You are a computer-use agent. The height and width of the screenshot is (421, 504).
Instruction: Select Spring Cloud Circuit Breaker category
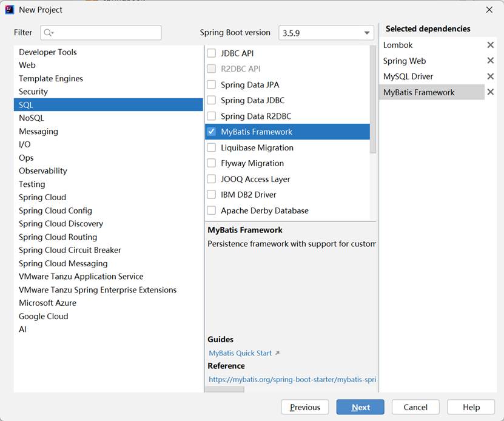109,250
